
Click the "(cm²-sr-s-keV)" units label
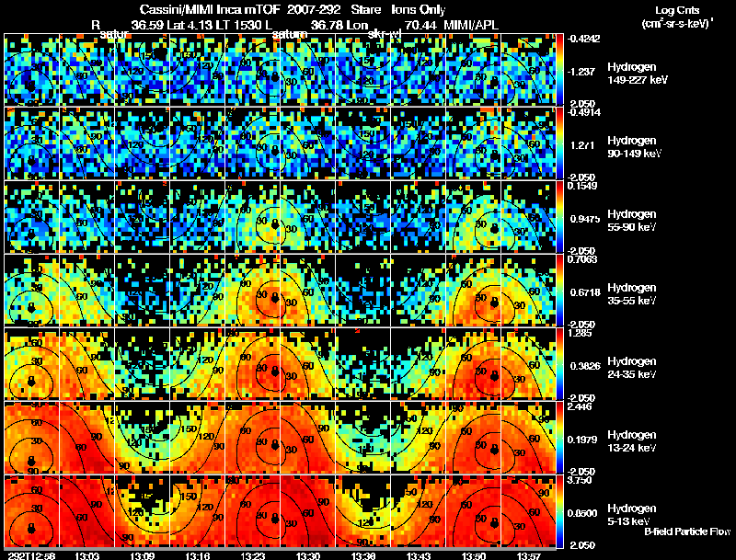tap(677, 24)
